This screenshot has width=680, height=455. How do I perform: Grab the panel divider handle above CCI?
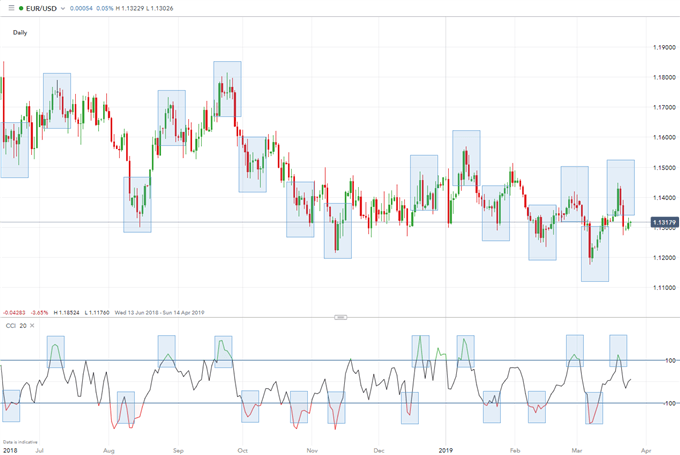(x=340, y=318)
